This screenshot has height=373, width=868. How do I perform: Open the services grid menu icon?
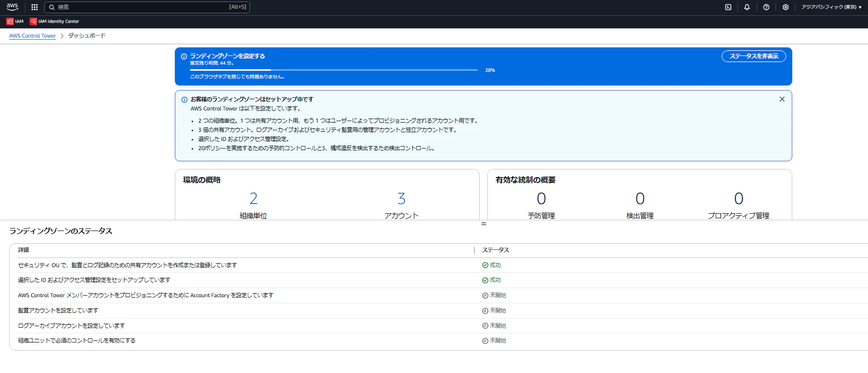pyautogui.click(x=35, y=7)
